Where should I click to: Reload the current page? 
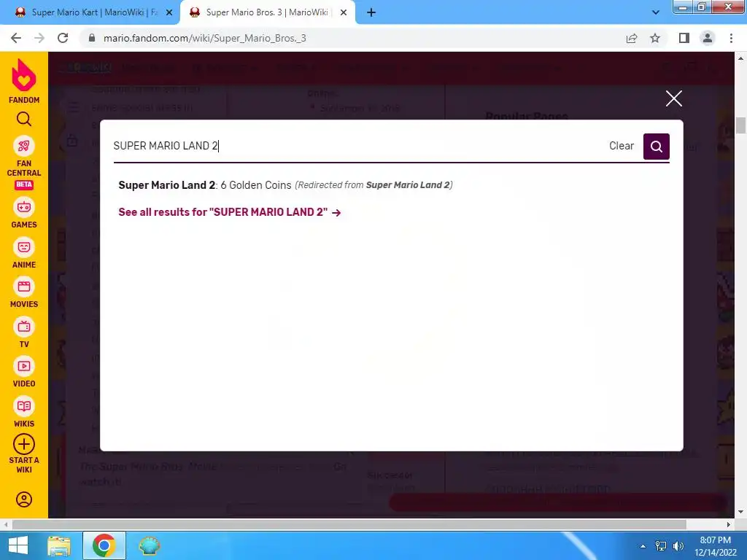[63, 38]
